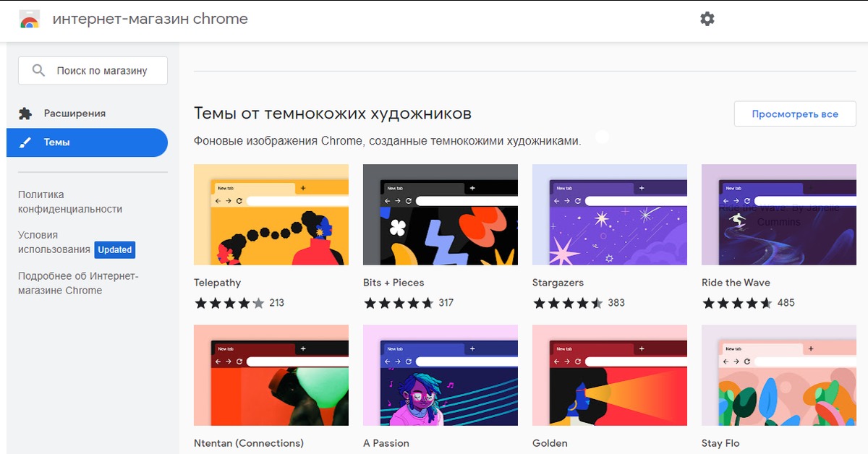
Task: Open the Bits + Pieces theme thumbnail
Action: click(441, 215)
